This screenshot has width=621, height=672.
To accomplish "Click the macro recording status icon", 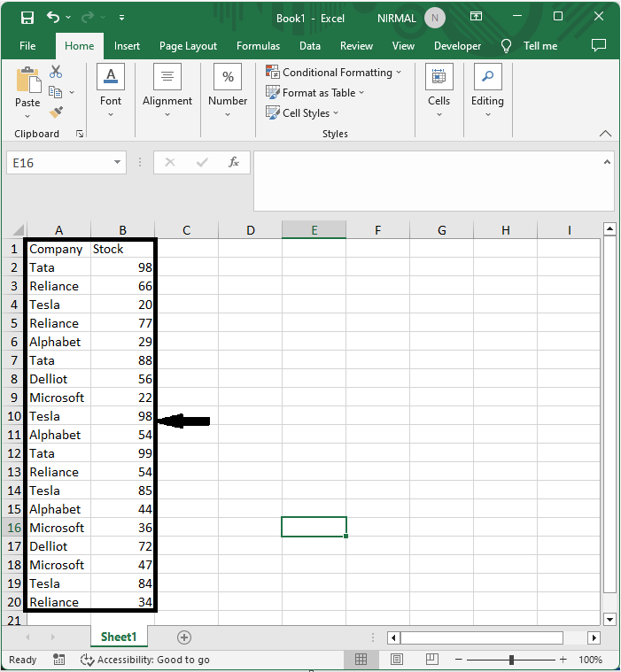I will [58, 660].
